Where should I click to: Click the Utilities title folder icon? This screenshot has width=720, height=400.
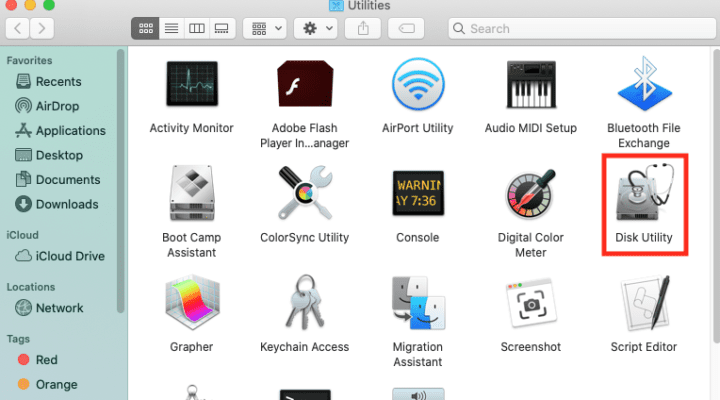tap(336, 6)
